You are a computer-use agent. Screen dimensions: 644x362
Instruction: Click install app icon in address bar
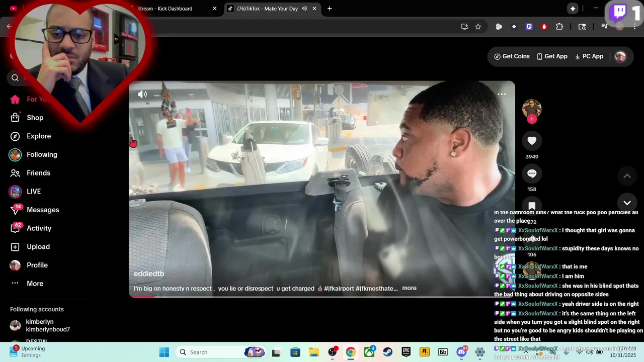click(x=464, y=27)
